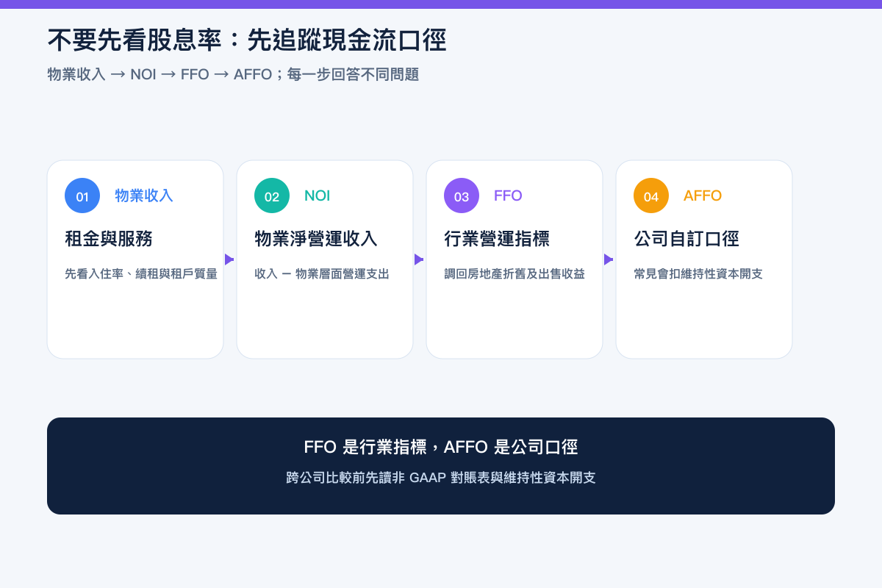Click the subtitle starting with 物業收入 → NOI
The height and width of the screenshot is (588, 882).
point(233,74)
